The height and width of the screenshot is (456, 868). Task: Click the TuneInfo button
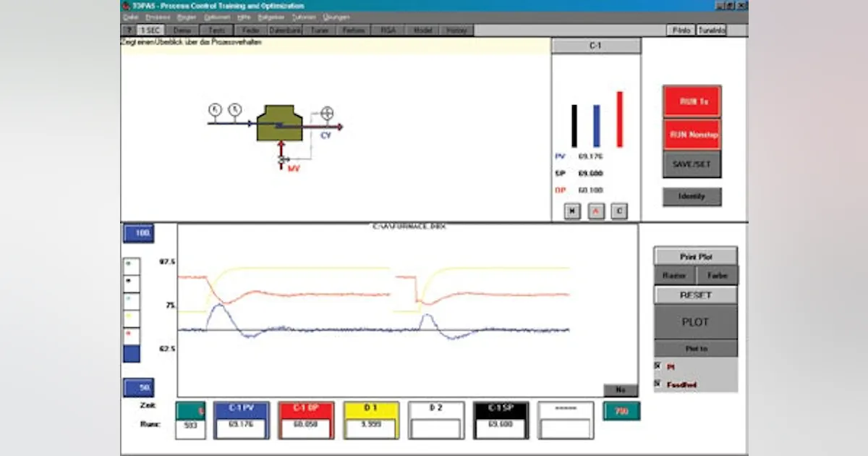click(712, 30)
